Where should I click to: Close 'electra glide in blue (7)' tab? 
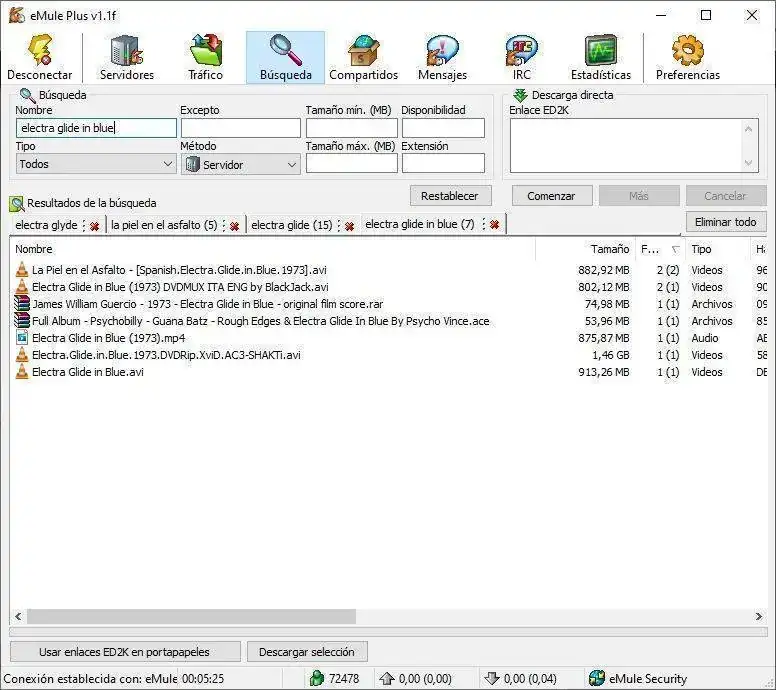(x=494, y=225)
